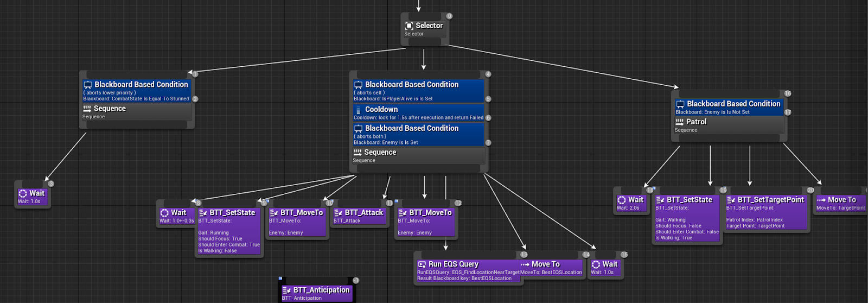Viewport: 868px width, 303px height.
Task: Select the BTT_MoveTo task icon numbered 12
Action: click(x=403, y=213)
